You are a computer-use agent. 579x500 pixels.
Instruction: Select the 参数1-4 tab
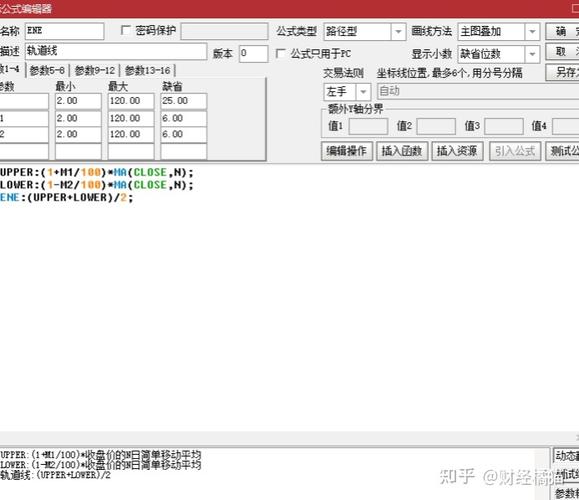11,69
